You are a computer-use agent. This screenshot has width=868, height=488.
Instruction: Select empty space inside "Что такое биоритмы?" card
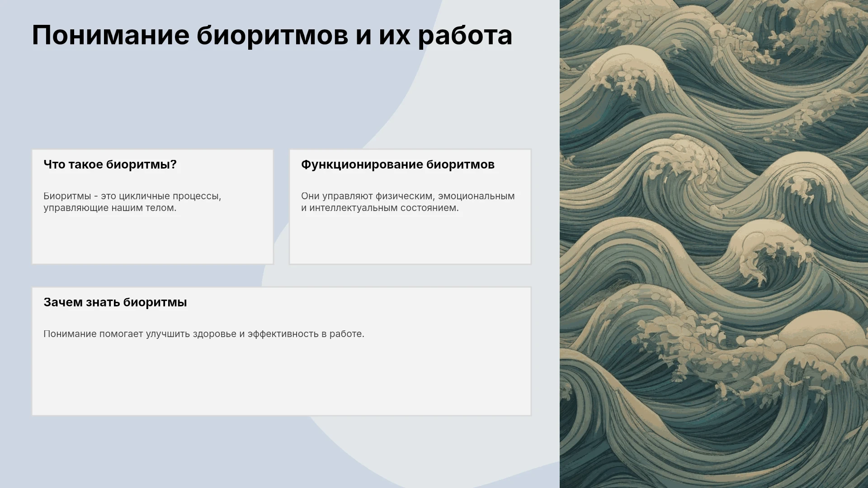[152, 239]
